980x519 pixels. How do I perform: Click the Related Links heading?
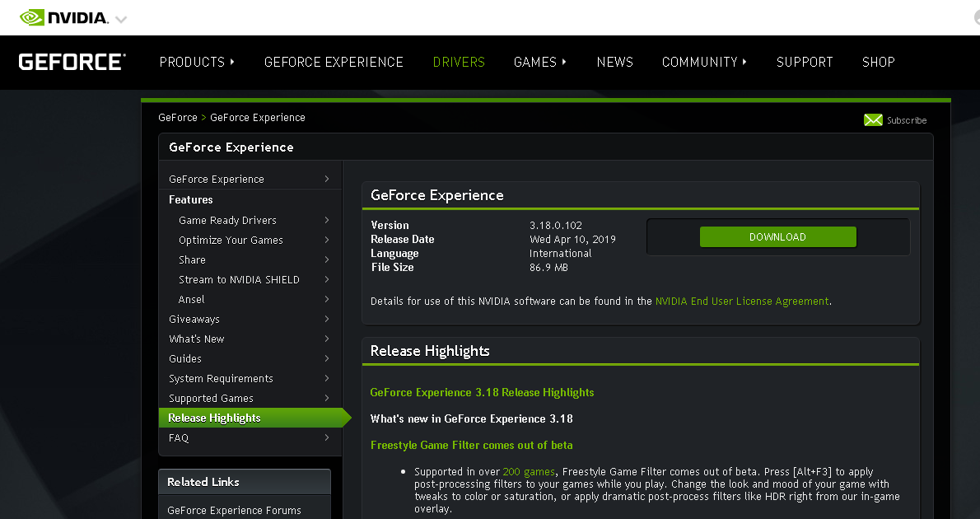[x=203, y=482]
